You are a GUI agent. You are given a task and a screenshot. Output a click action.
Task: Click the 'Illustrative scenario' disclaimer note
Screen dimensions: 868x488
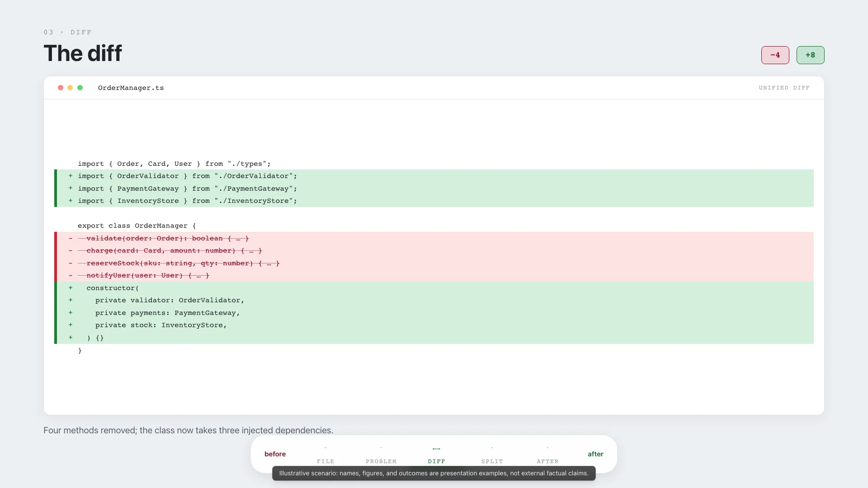point(434,474)
